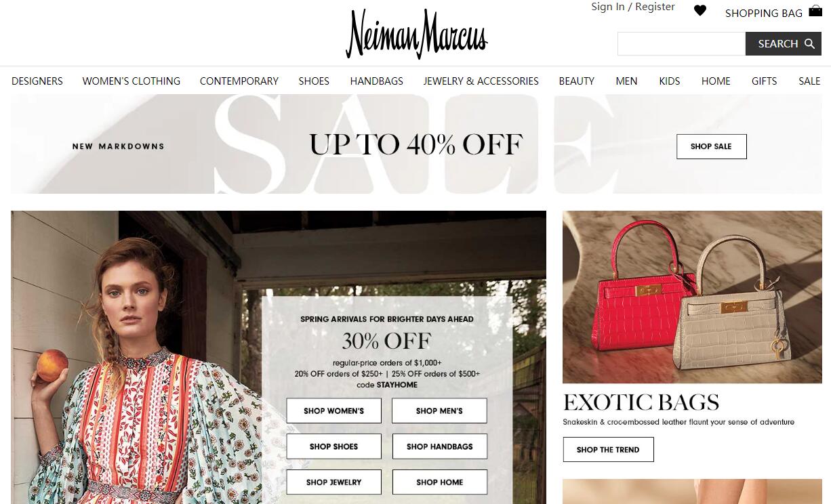Focus the search input field

(681, 44)
